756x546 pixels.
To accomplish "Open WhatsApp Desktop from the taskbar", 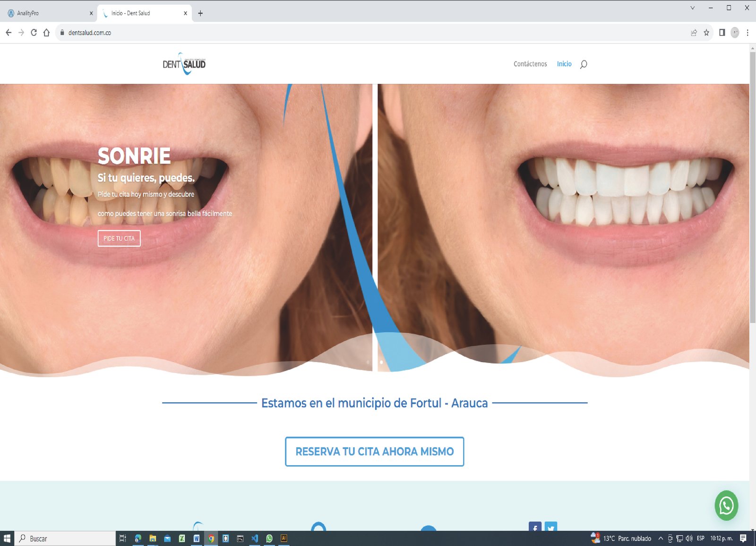I will tap(269, 538).
